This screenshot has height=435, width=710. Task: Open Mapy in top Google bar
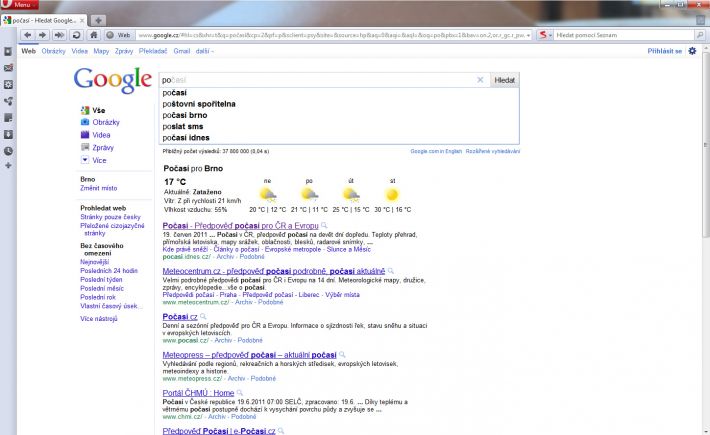tap(101, 51)
